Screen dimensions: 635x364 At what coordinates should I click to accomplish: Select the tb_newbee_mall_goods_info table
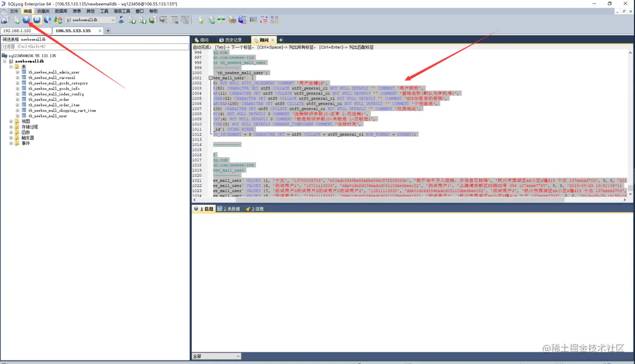click(54, 89)
